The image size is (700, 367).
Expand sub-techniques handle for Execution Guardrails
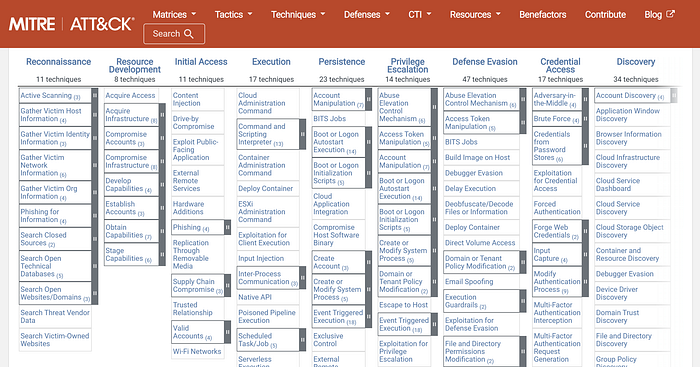523,301
